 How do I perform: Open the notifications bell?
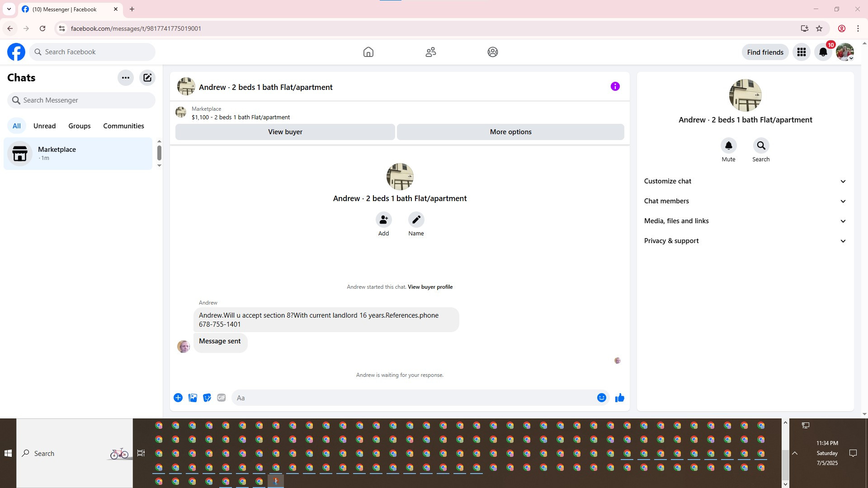point(823,52)
